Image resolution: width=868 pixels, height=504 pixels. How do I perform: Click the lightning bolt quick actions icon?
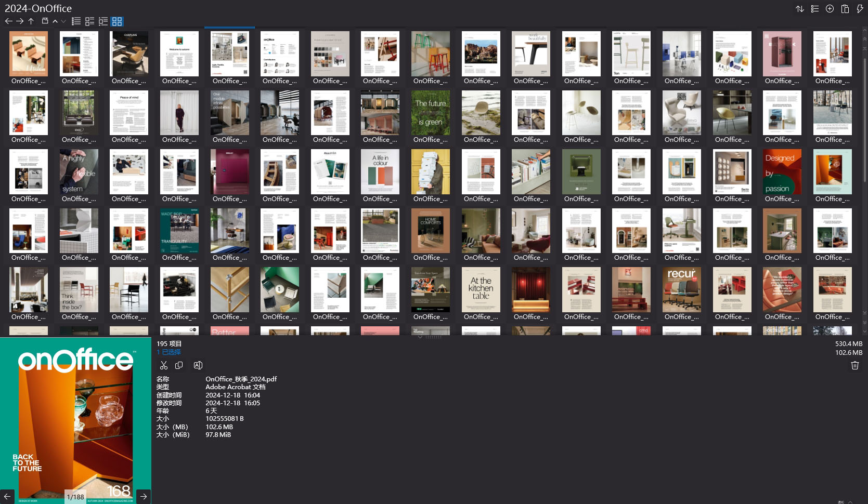[860, 9]
